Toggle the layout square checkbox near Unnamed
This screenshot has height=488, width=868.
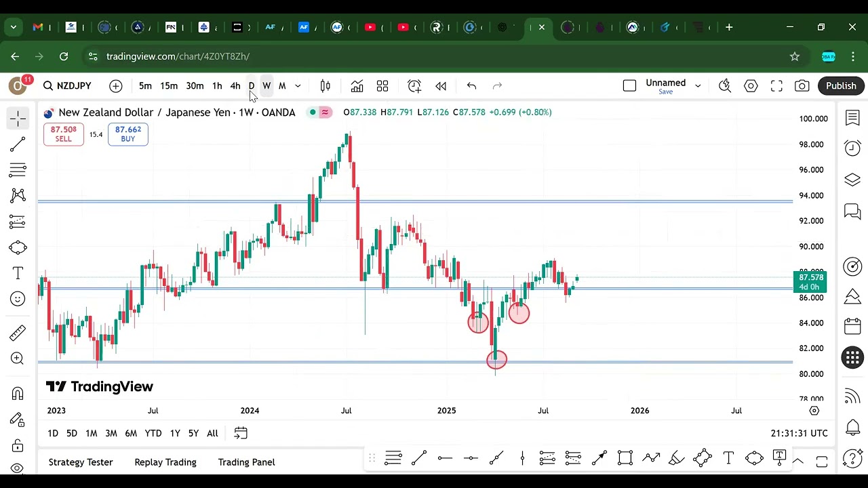tap(629, 86)
